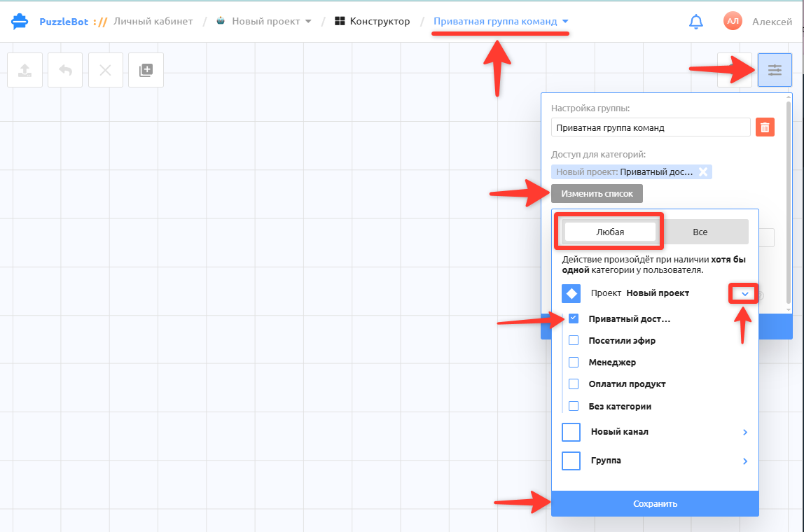Collapse the 'Новый проект' project chevron
Viewport: 804px width, 532px height.
(x=745, y=294)
